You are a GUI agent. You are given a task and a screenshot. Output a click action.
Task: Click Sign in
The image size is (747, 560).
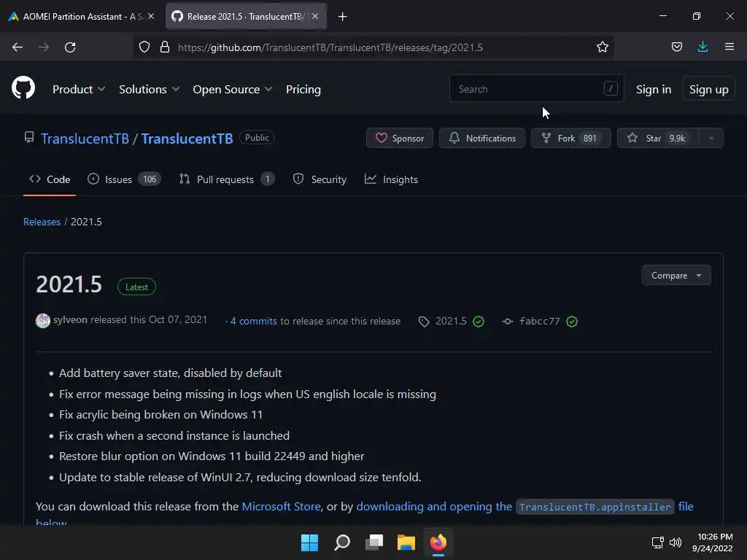(654, 89)
